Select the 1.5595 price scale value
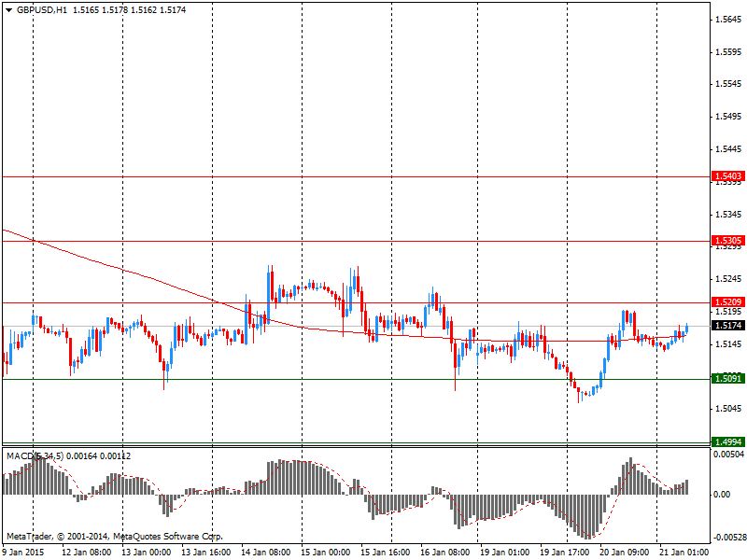Image resolution: width=747 pixels, height=560 pixels. pos(729,52)
